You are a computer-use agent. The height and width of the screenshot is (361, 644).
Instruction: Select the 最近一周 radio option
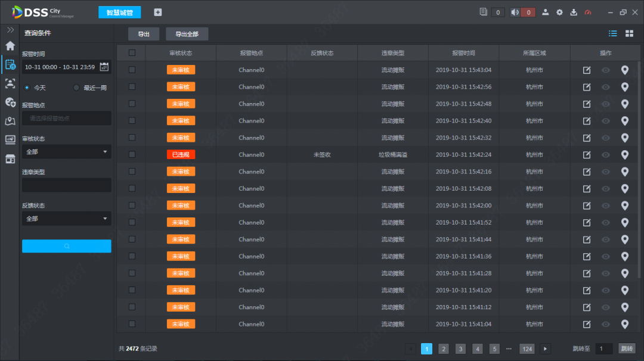76,88
